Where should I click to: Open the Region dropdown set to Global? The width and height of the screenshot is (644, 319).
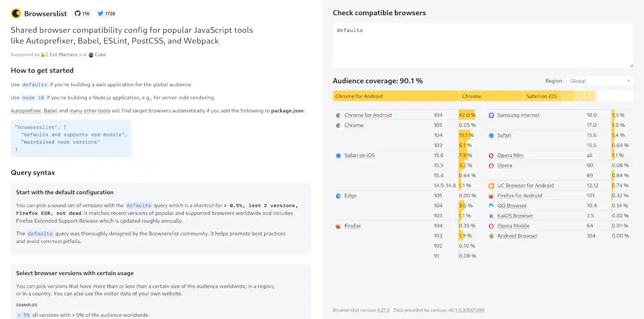click(599, 81)
